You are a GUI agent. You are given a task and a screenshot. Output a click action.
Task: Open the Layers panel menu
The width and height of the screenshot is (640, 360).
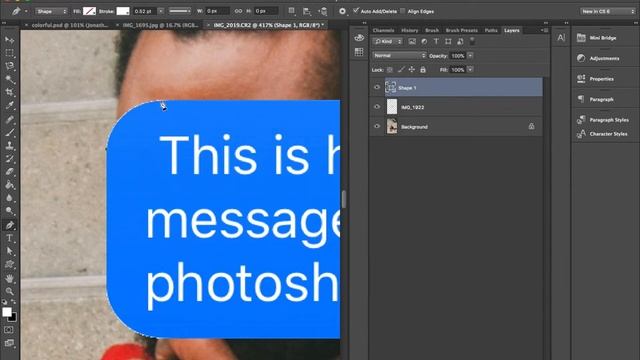544,30
